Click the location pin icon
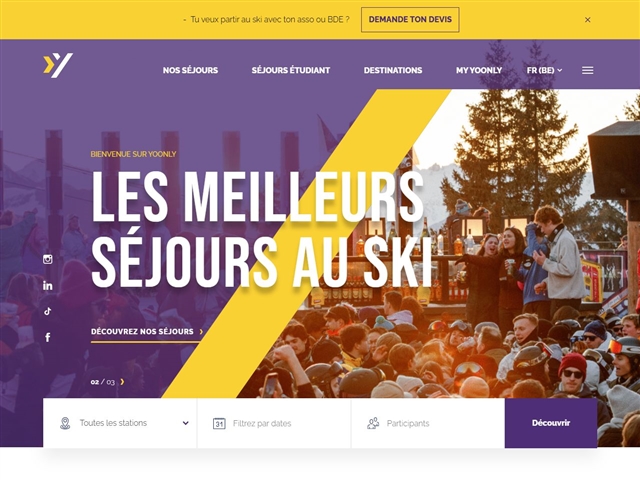This screenshot has height=480, width=640. point(65,423)
